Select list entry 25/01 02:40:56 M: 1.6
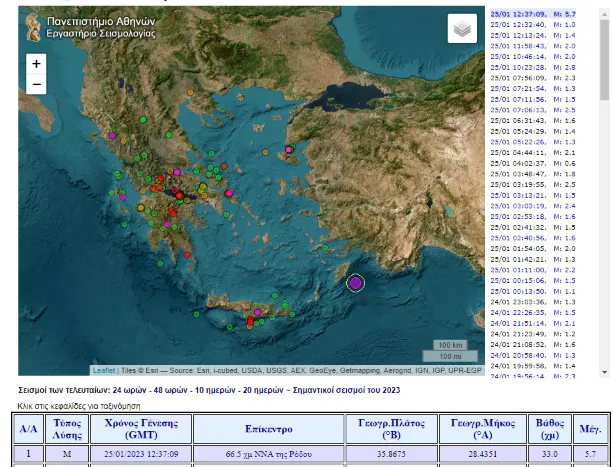The width and height of the screenshot is (613, 467). point(533,238)
